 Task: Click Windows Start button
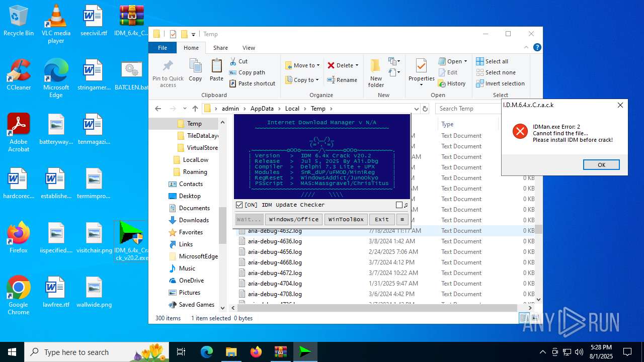(x=12, y=352)
